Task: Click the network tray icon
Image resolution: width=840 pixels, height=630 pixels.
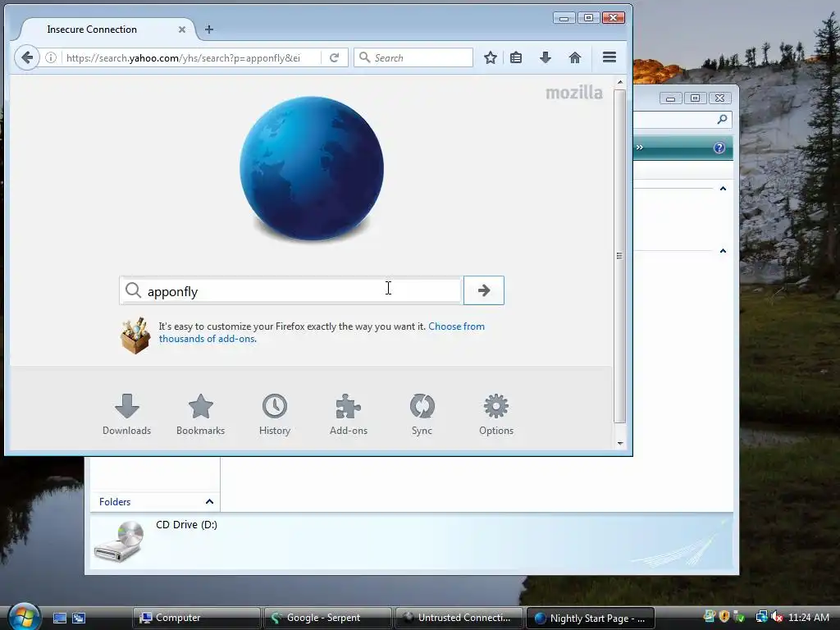Action: coord(761,617)
